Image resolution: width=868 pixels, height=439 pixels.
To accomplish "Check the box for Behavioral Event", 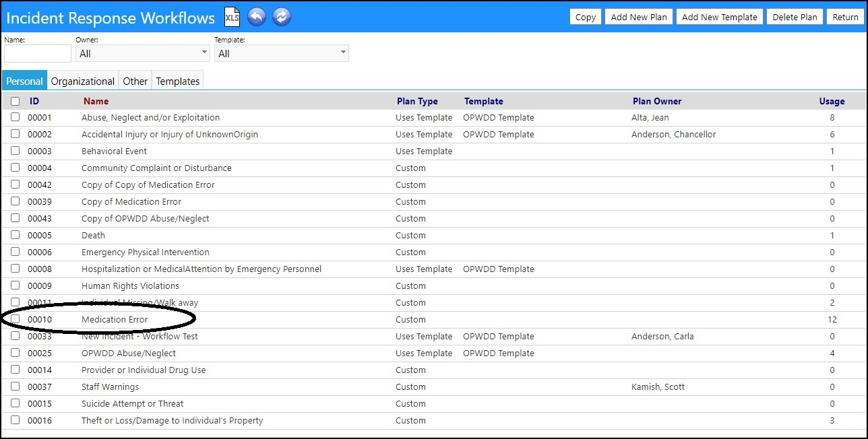I will [x=15, y=151].
